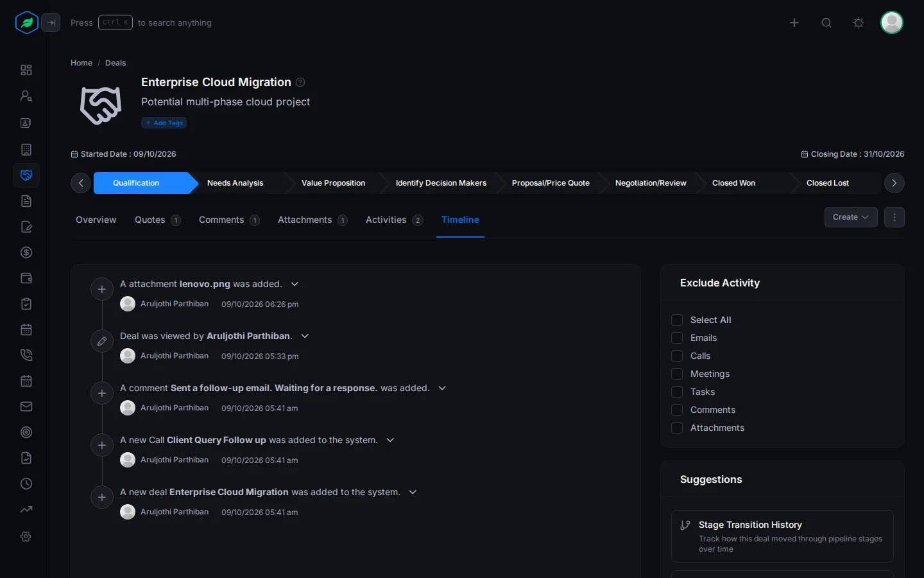Expand the 'Deal was viewed' timeline entry

(305, 336)
